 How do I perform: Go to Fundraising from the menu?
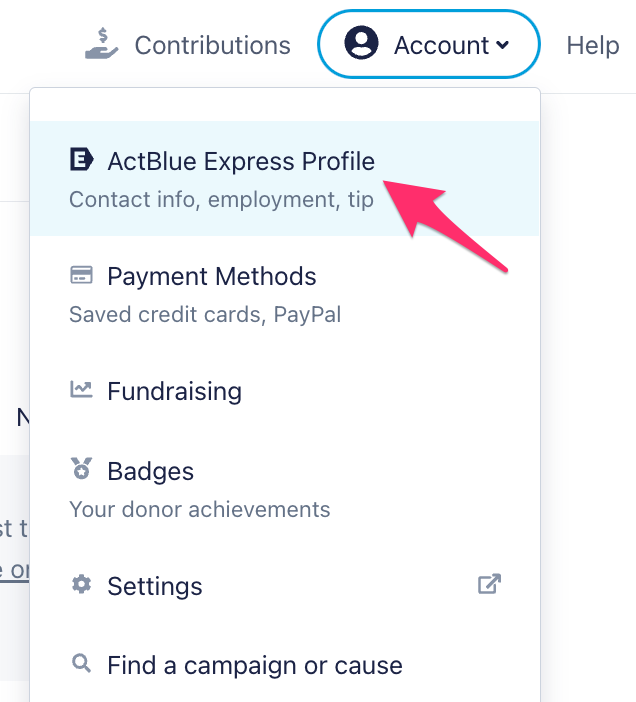tap(174, 391)
